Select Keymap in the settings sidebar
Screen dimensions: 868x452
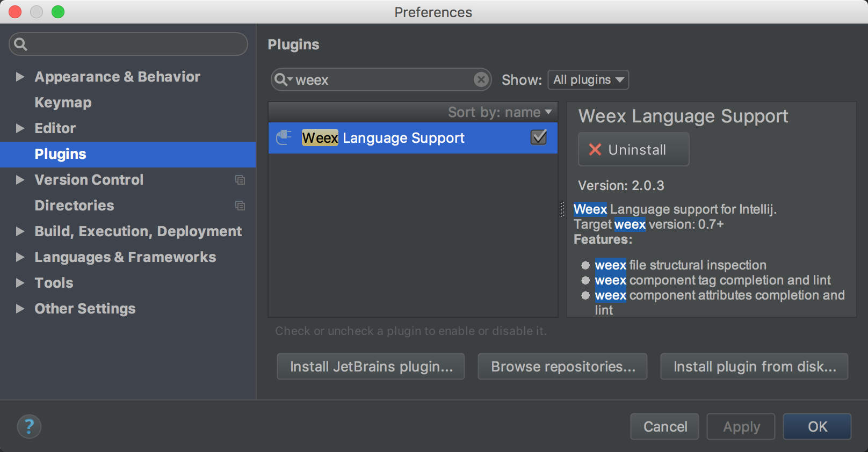(63, 103)
